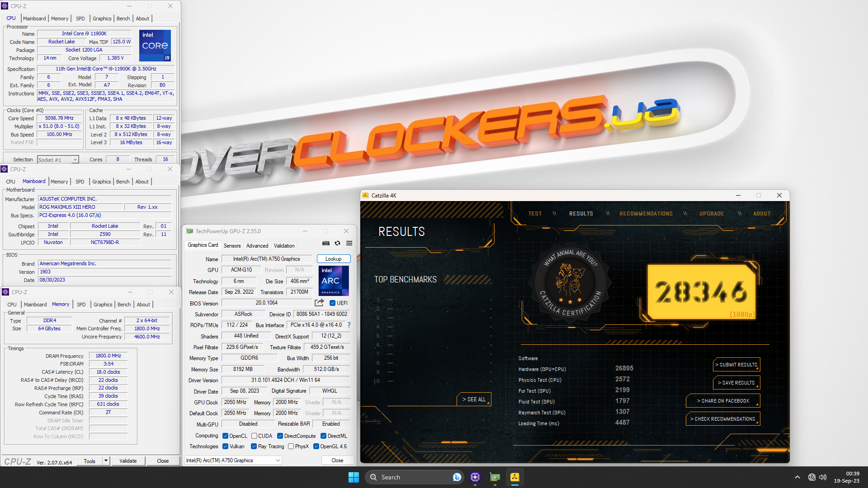Click the network globe tray icon
This screenshot has width=868, height=488.
811,477
